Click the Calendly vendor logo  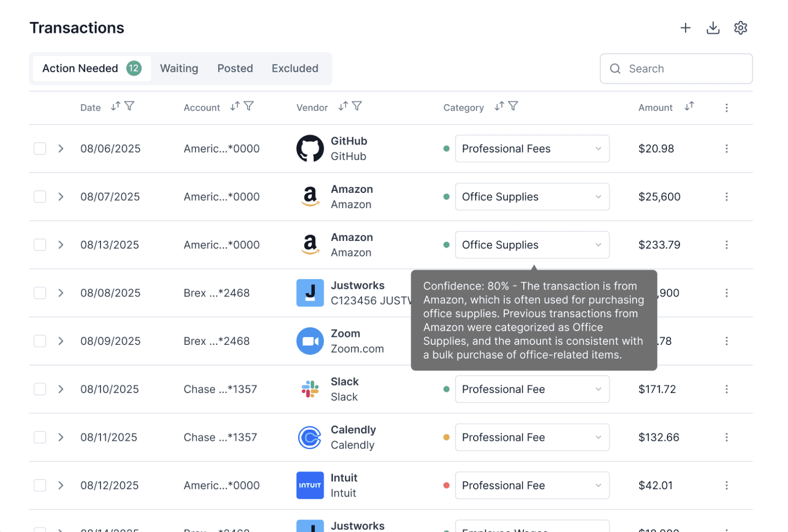click(310, 437)
